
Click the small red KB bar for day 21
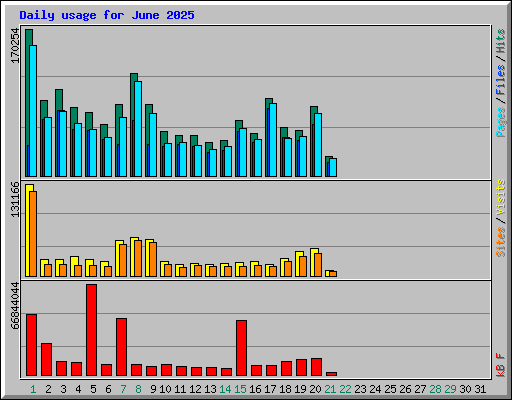(332, 374)
